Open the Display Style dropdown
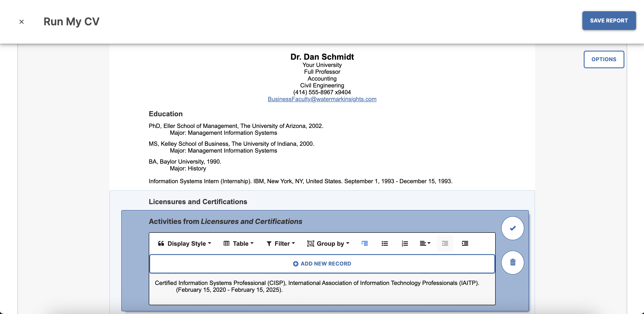 (184, 244)
